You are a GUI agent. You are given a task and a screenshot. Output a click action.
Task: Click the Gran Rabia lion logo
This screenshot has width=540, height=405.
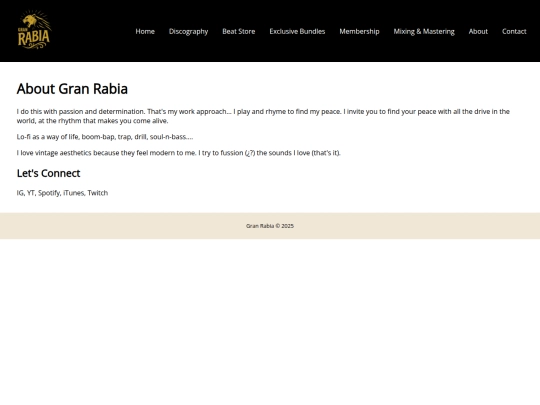coord(34,30)
